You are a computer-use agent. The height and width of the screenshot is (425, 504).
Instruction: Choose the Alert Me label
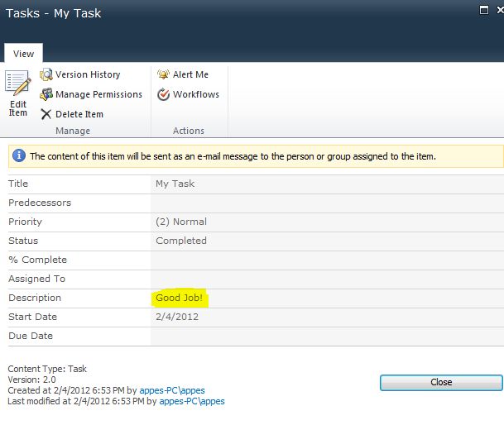coord(190,74)
